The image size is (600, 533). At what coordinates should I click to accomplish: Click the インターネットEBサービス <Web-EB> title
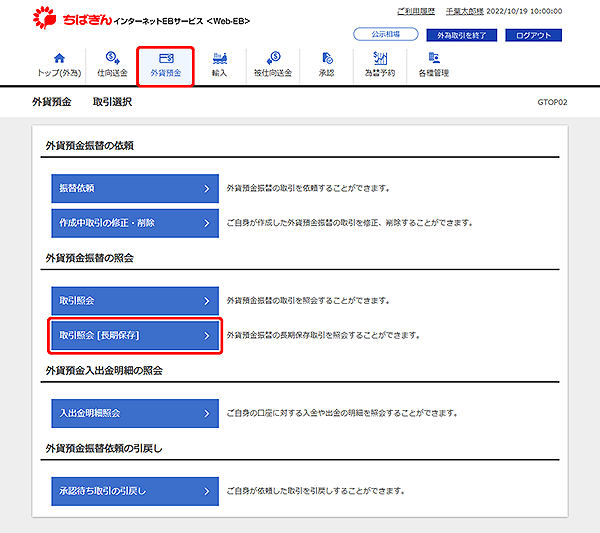click(182, 21)
